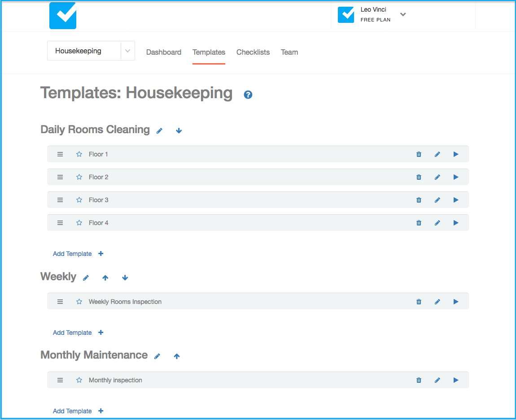
Task: Add Template under Daily Rooms Cleaning
Action: point(78,254)
